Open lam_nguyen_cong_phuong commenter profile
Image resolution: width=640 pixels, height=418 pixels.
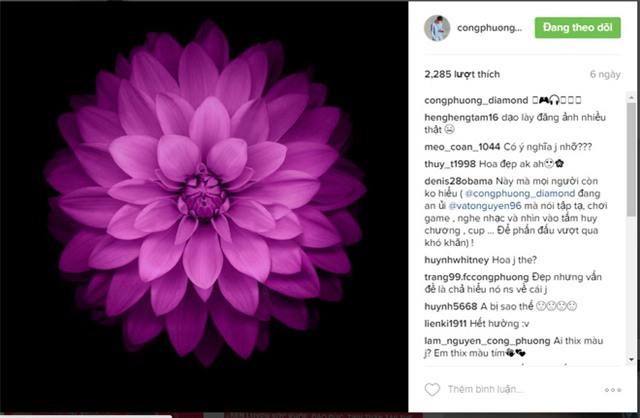[x=487, y=341]
